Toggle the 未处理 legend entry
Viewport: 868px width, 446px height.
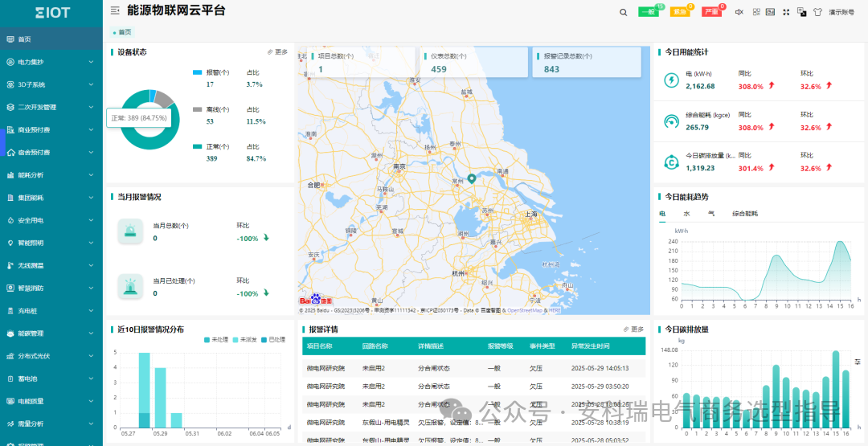click(x=216, y=340)
